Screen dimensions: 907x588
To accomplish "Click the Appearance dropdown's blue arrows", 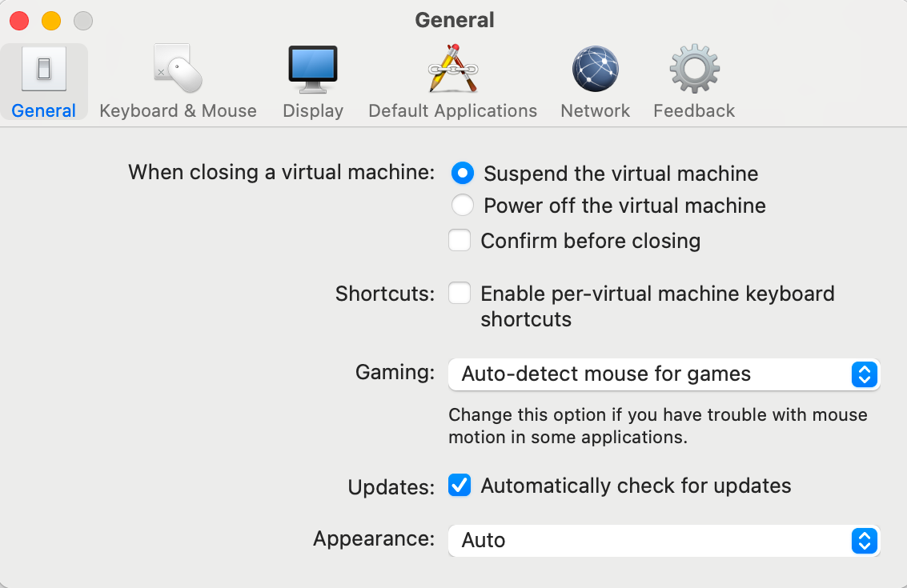I will (x=865, y=541).
